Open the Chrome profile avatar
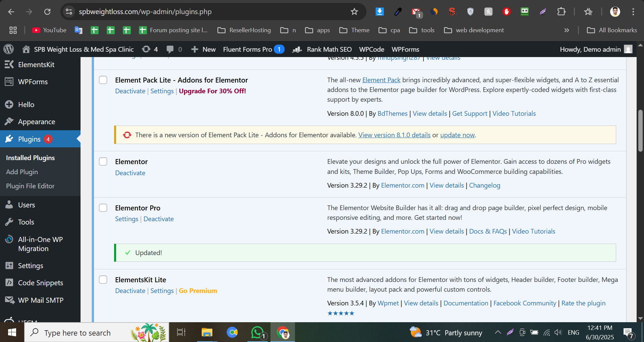 pos(615,12)
